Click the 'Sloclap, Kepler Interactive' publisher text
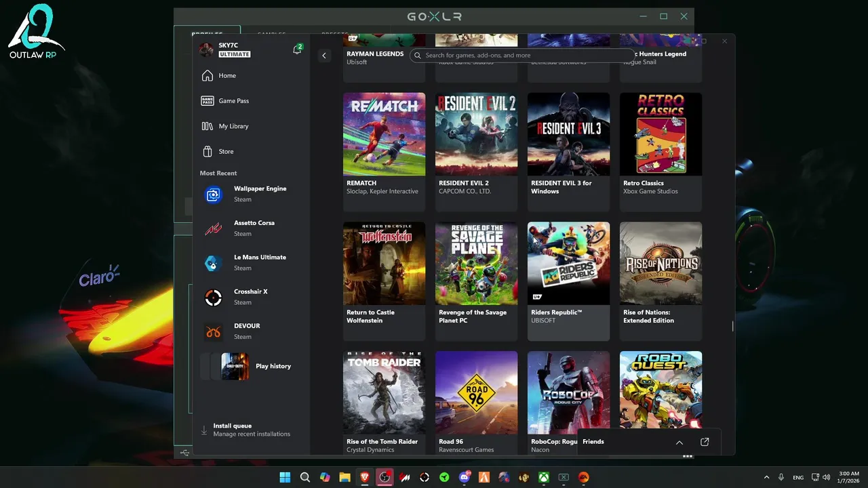868x488 pixels. (x=382, y=192)
